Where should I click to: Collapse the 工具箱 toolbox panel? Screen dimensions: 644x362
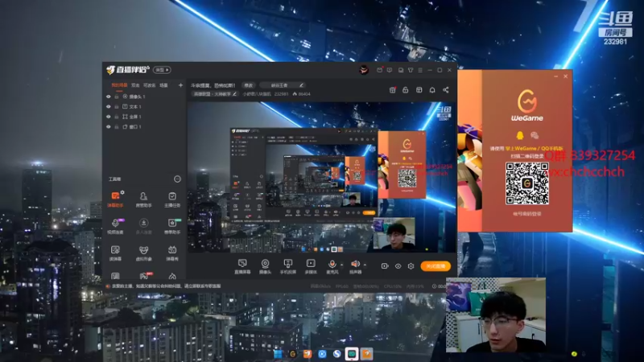tap(177, 179)
